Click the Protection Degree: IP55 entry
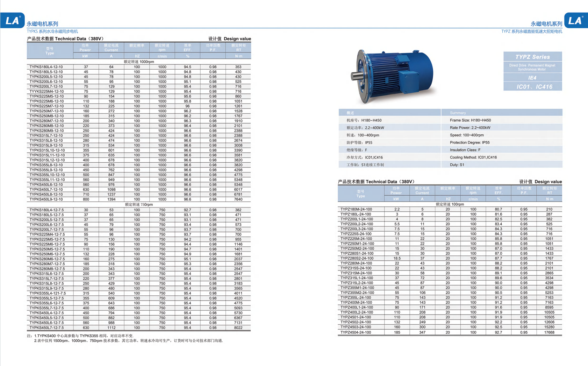 coord(469,142)
